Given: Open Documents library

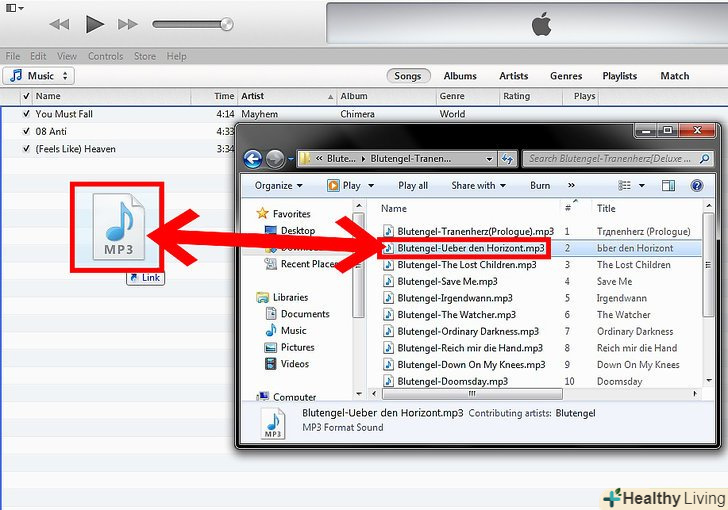Looking at the screenshot, I should tap(298, 314).
